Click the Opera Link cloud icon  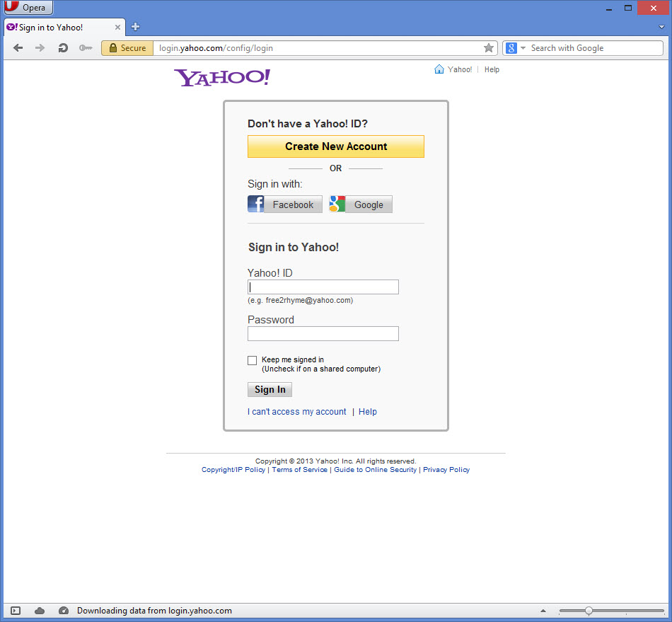[x=40, y=611]
